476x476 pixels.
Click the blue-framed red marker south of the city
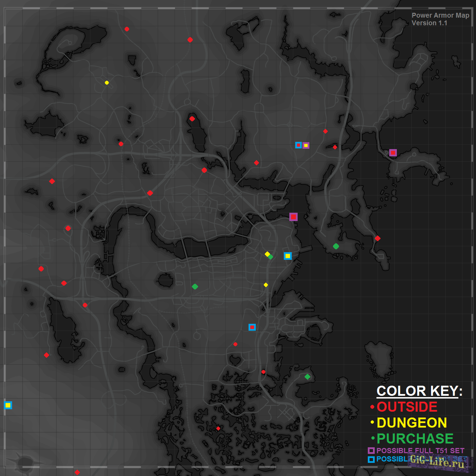[x=252, y=327]
